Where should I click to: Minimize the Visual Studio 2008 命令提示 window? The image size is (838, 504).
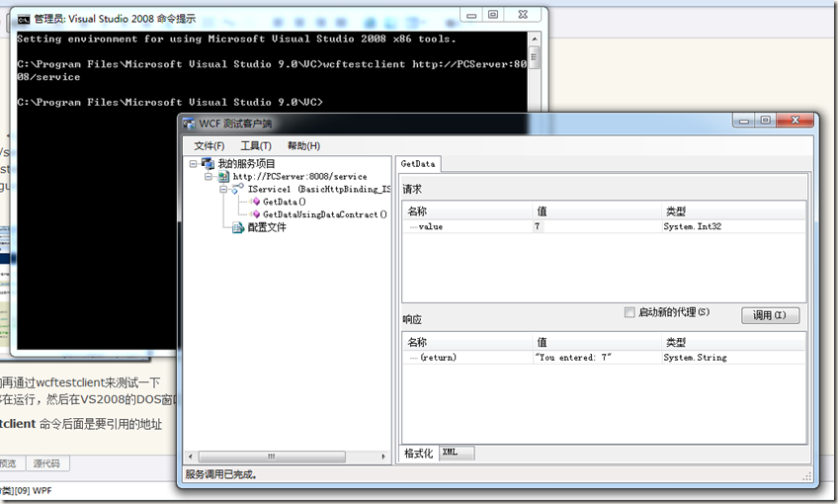pos(470,15)
